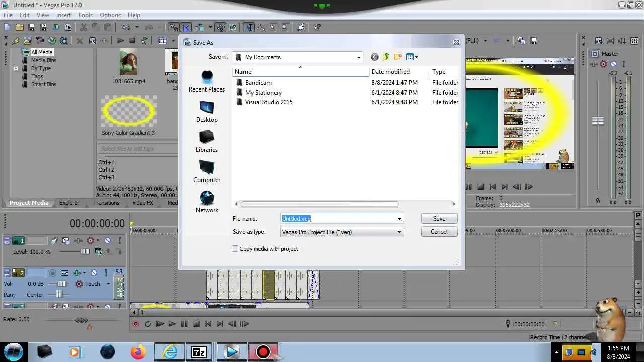Open the File menu
Screen dimensions: 644x362
8,15
